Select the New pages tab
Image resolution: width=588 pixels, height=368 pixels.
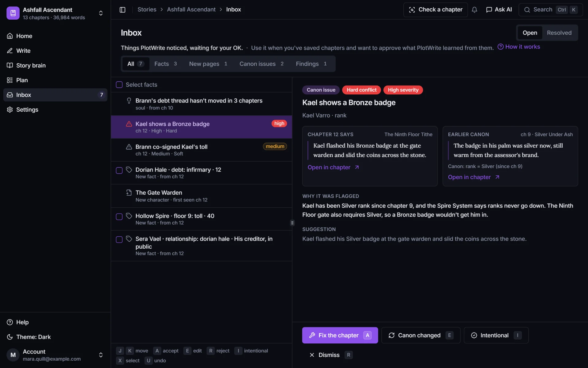coord(208,64)
